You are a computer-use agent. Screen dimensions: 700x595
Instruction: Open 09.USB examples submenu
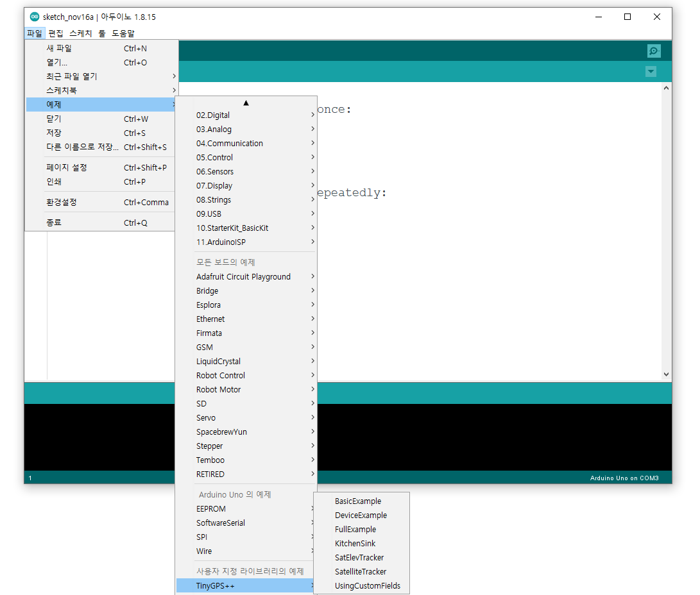tap(246, 214)
